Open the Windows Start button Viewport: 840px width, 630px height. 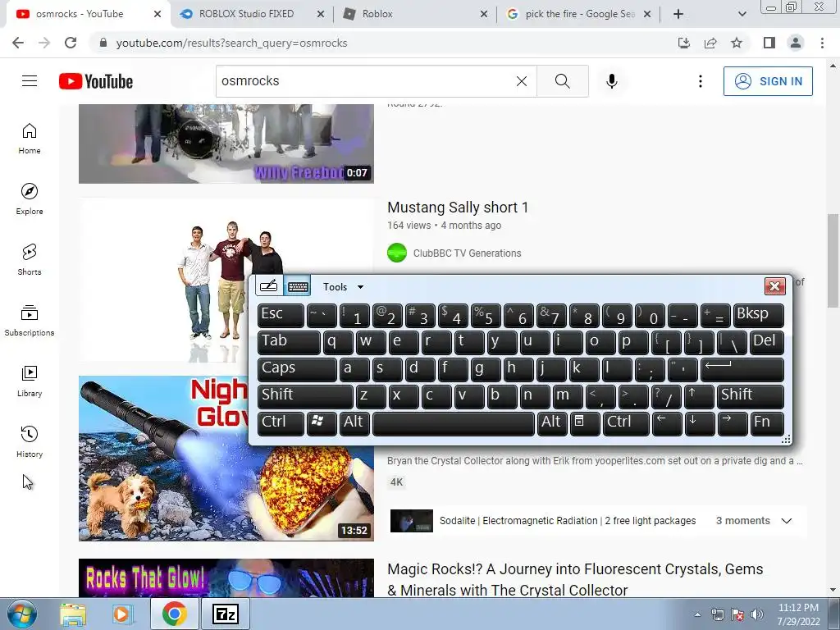22,614
